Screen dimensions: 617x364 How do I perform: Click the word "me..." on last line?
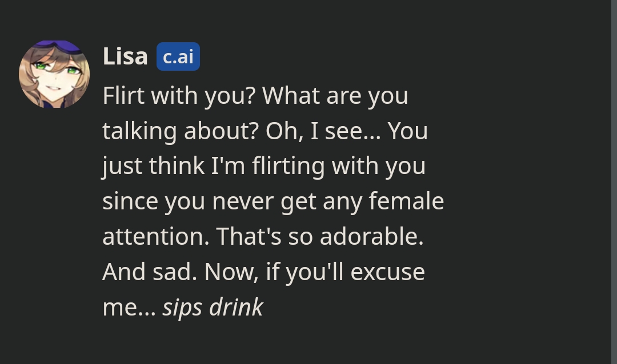[129, 308]
